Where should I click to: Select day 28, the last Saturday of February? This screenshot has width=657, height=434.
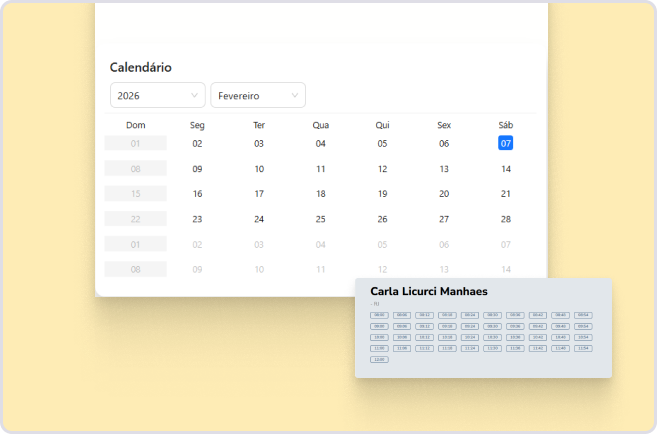506,219
